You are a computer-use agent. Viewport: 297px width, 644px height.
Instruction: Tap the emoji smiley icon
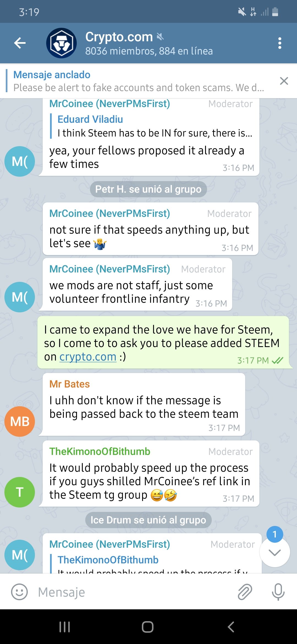coord(19,592)
